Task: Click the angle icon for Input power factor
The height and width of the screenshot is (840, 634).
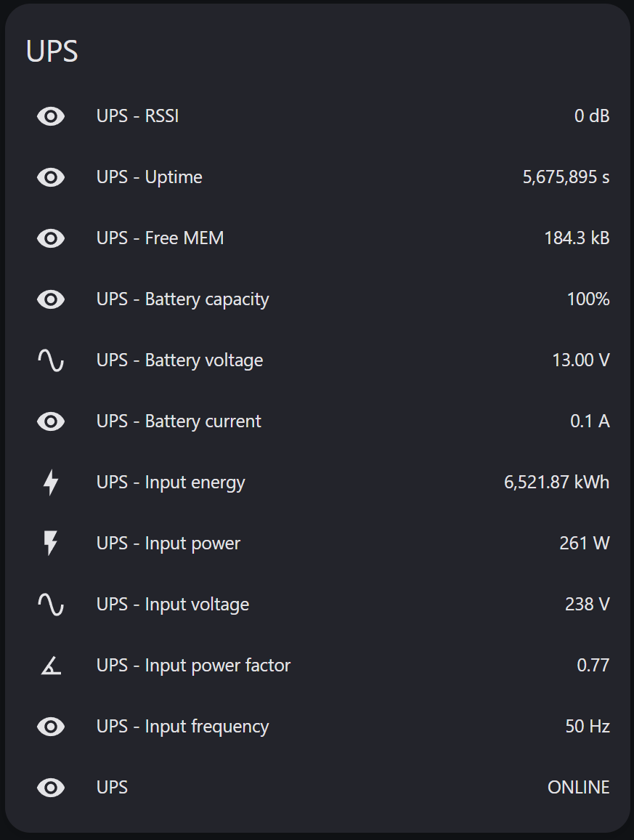Action: 51,666
